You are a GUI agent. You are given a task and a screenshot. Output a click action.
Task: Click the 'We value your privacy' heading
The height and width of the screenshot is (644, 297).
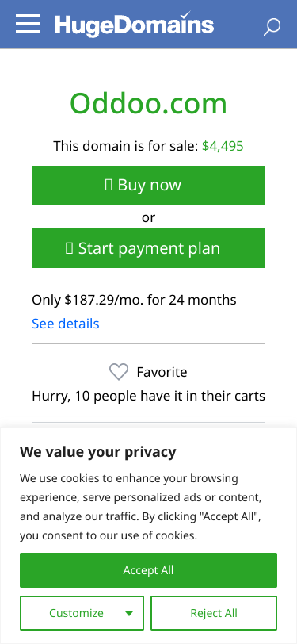[98, 452]
